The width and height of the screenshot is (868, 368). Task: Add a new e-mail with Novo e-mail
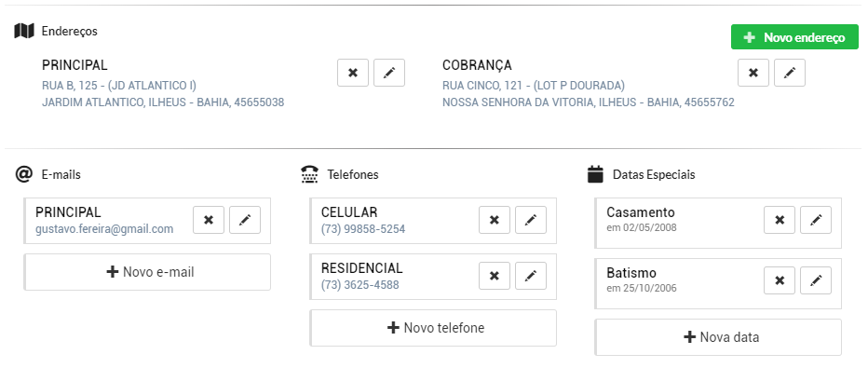pyautogui.click(x=147, y=272)
